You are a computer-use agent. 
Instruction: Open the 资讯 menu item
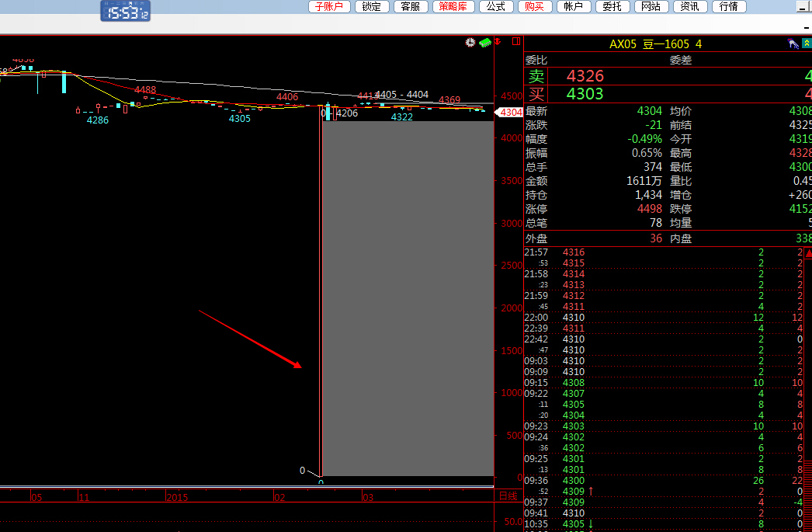690,6
